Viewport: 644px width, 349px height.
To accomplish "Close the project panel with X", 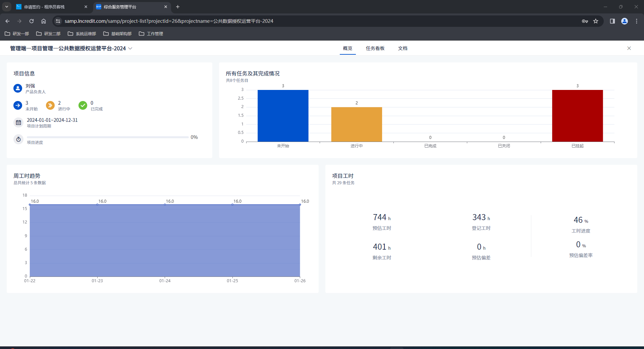I will tap(629, 48).
